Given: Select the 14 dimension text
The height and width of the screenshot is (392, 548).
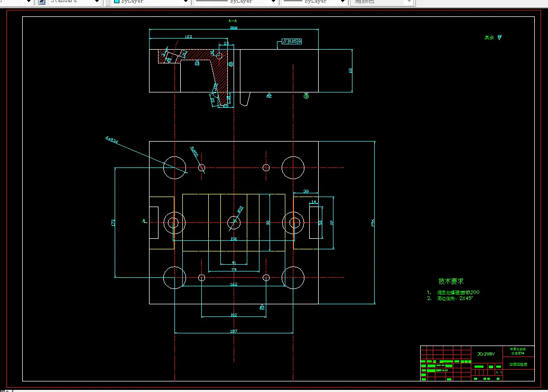Looking at the screenshot, I should pos(313,202).
